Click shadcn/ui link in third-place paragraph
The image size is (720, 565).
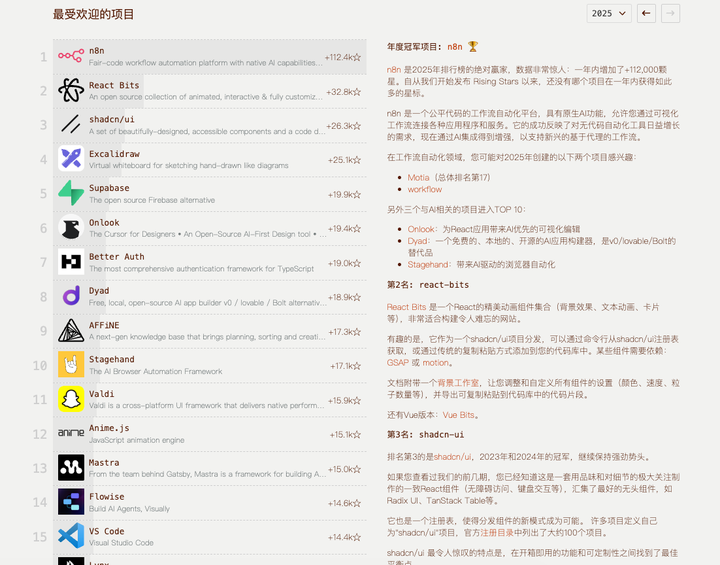(x=452, y=457)
